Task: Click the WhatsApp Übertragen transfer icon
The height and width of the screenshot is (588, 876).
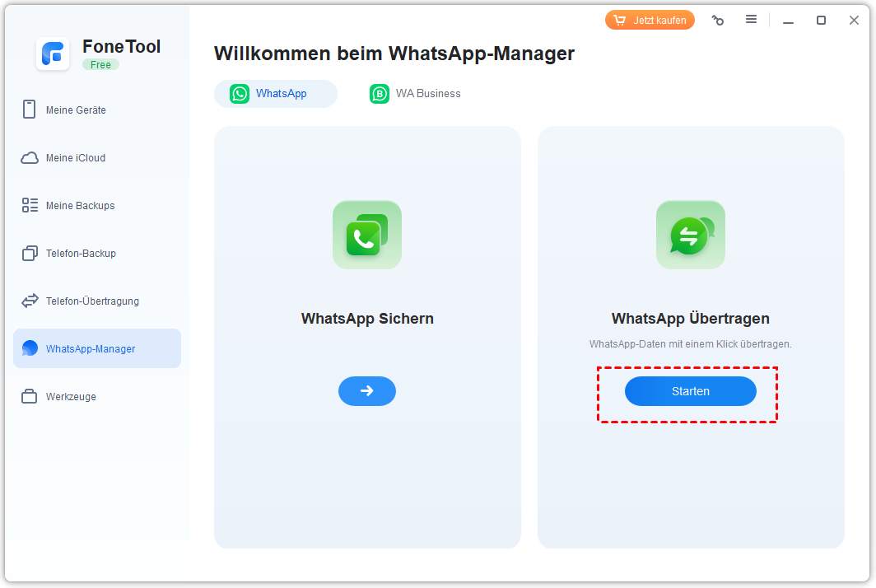Action: (x=691, y=235)
